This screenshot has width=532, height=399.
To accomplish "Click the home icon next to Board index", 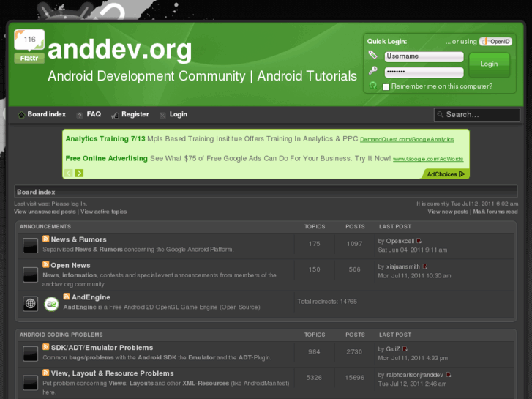I will pyautogui.click(x=21, y=115).
